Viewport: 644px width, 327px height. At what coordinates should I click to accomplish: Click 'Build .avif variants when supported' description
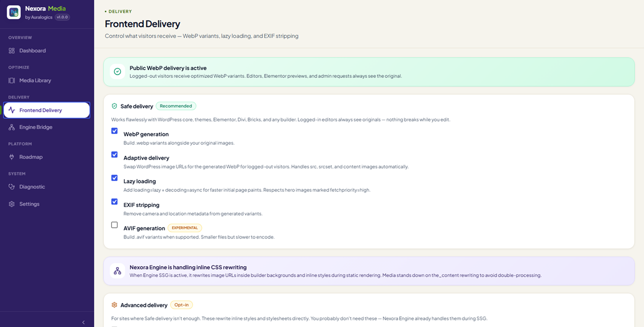click(x=199, y=237)
